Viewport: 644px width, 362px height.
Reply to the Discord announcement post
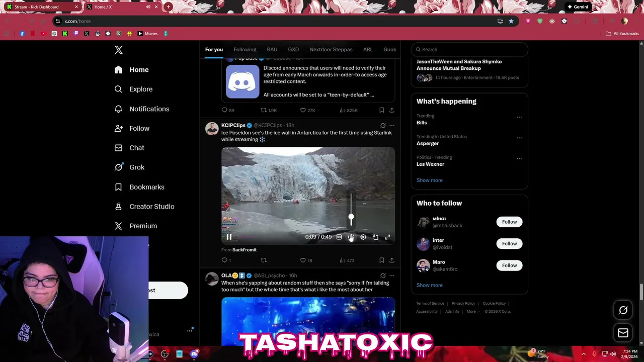pyautogui.click(x=228, y=110)
